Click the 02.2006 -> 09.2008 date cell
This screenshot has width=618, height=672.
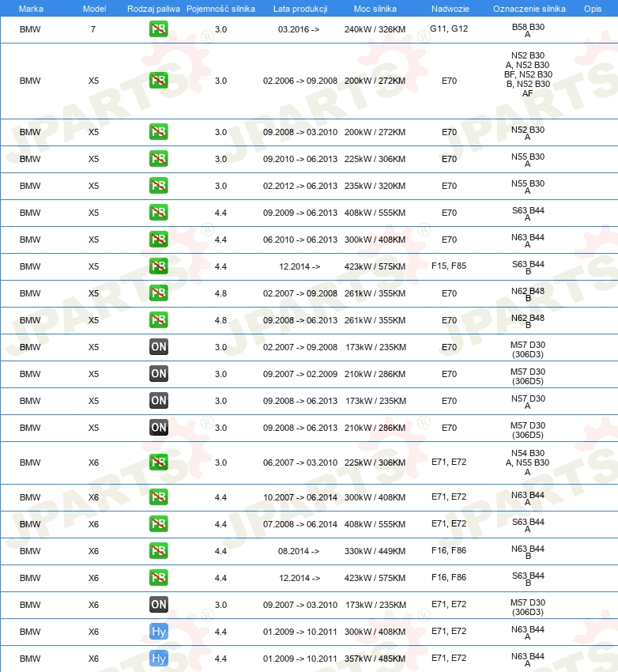tap(300, 81)
